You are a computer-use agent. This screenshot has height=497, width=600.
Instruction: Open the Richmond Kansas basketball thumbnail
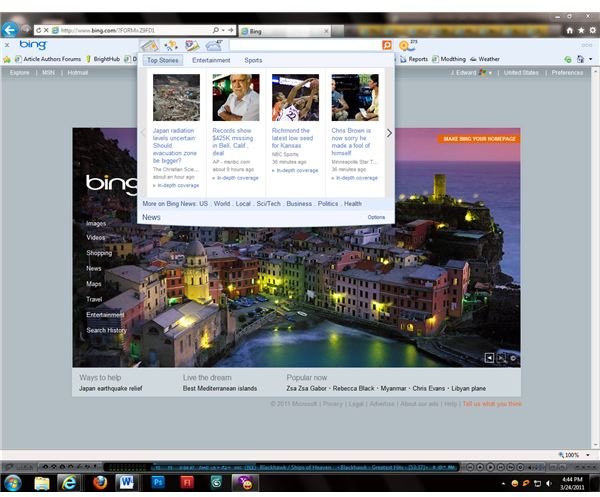[295, 98]
